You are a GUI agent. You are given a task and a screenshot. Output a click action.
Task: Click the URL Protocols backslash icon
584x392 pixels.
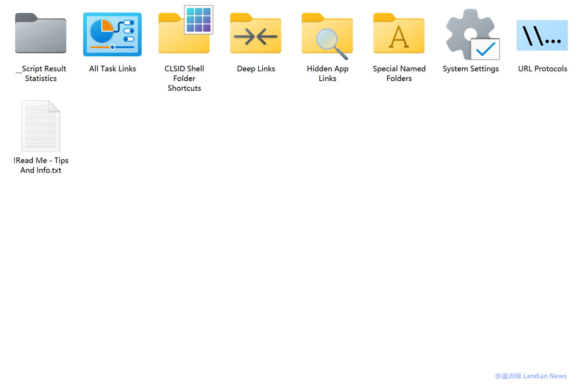click(542, 35)
